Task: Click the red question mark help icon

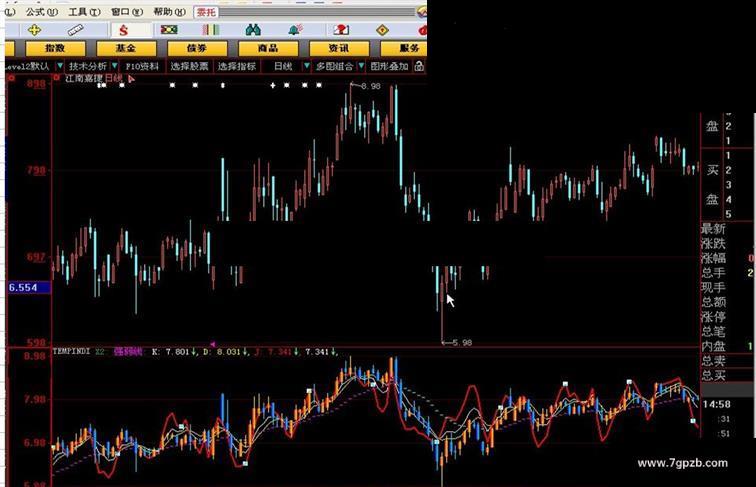Action: [x=341, y=30]
